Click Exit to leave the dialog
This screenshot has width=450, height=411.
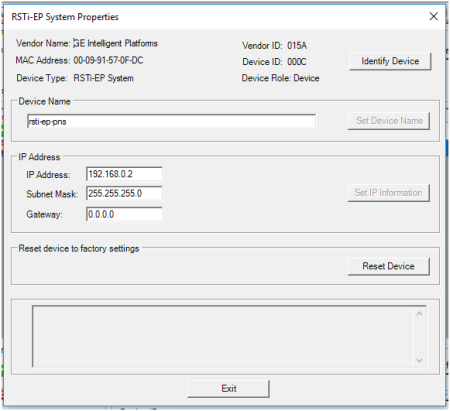click(228, 389)
